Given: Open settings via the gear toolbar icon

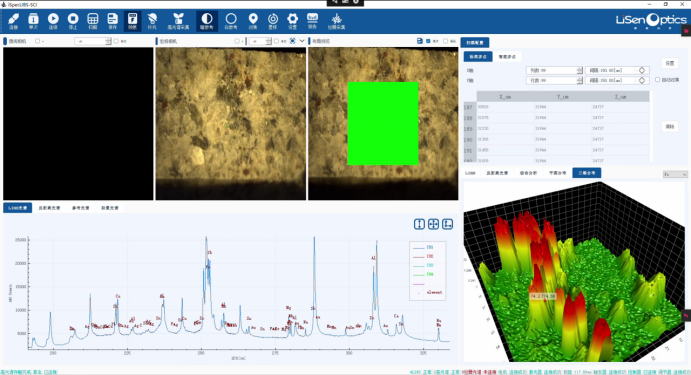Looking at the screenshot, I should 293,20.
